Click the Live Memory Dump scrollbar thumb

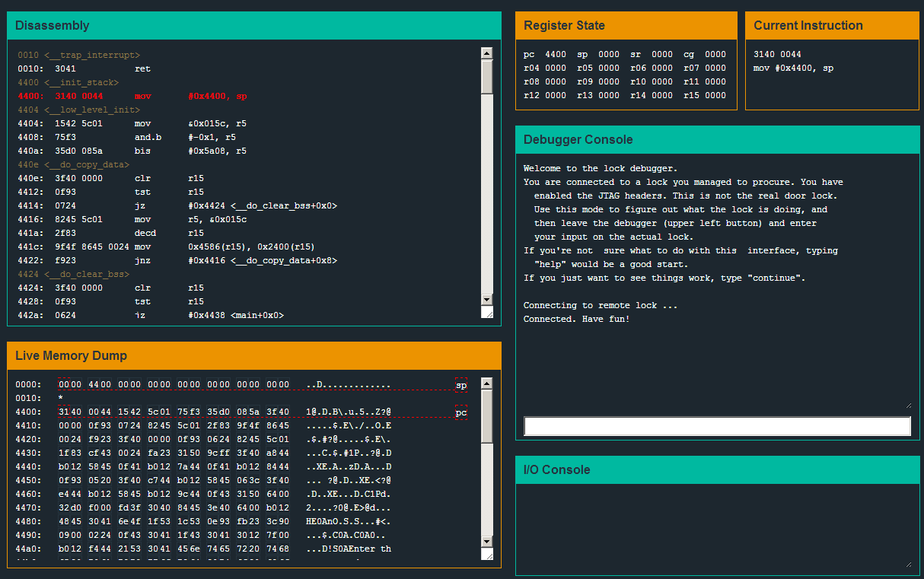pyautogui.click(x=487, y=416)
